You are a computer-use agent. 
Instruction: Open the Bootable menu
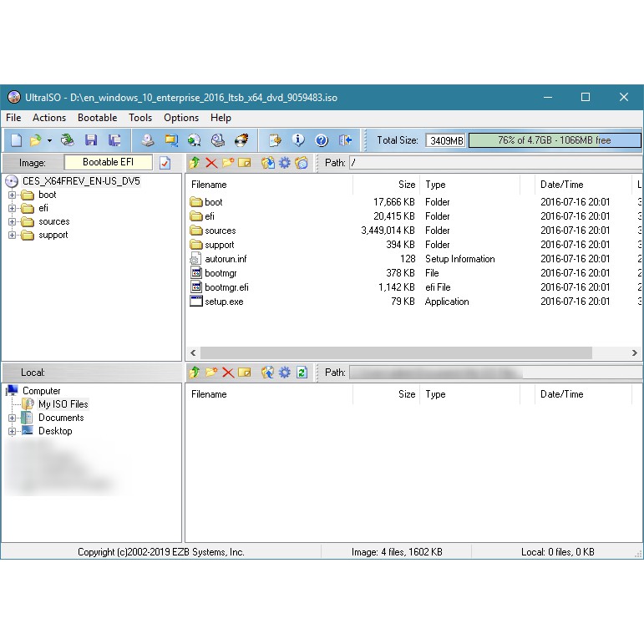tap(97, 118)
